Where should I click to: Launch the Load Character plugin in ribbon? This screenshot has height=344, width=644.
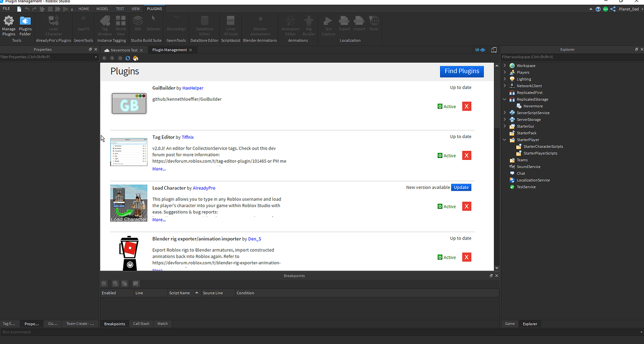[54, 26]
